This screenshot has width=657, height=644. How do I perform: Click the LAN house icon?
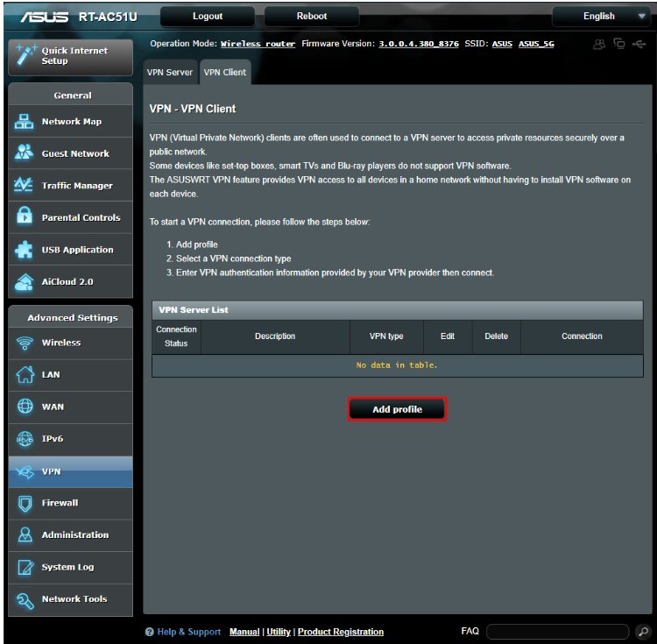tap(25, 375)
